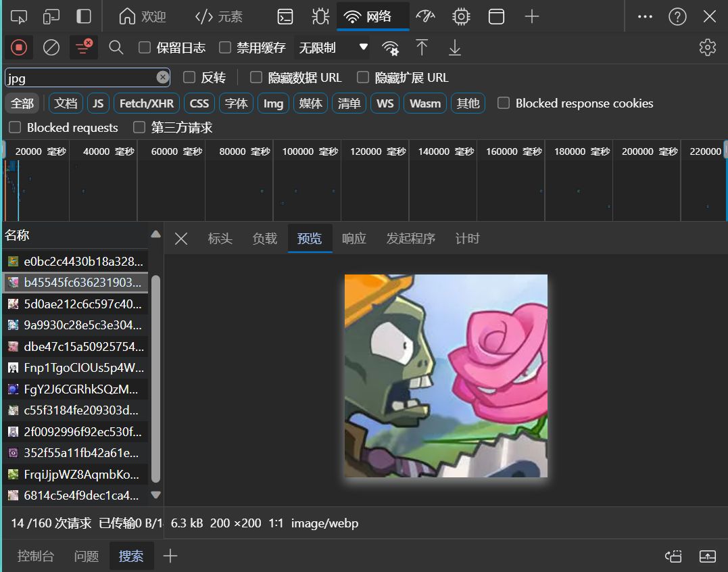Image resolution: width=728 pixels, height=572 pixels.
Task: Open the 标头 headers tab
Action: [x=220, y=239]
